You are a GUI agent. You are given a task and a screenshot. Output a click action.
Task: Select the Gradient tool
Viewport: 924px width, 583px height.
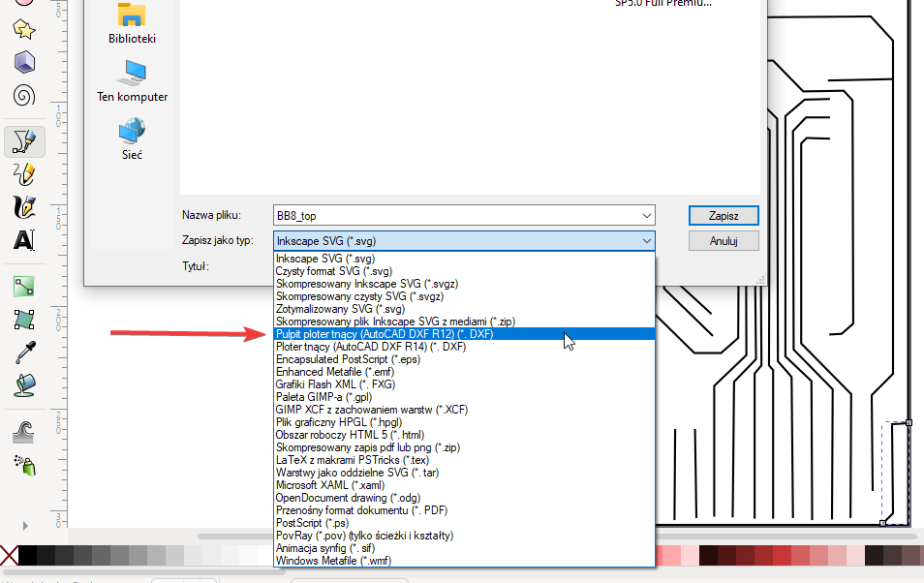pos(24,287)
